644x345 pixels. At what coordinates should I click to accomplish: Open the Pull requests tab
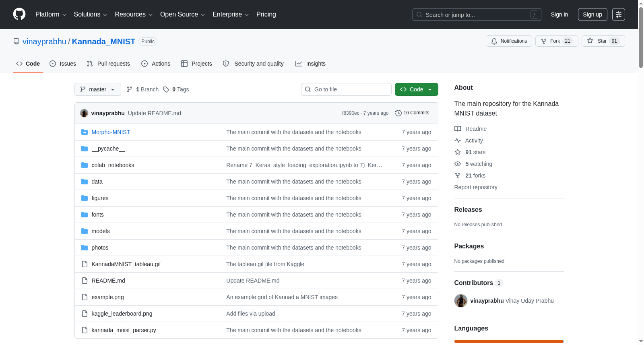click(108, 64)
